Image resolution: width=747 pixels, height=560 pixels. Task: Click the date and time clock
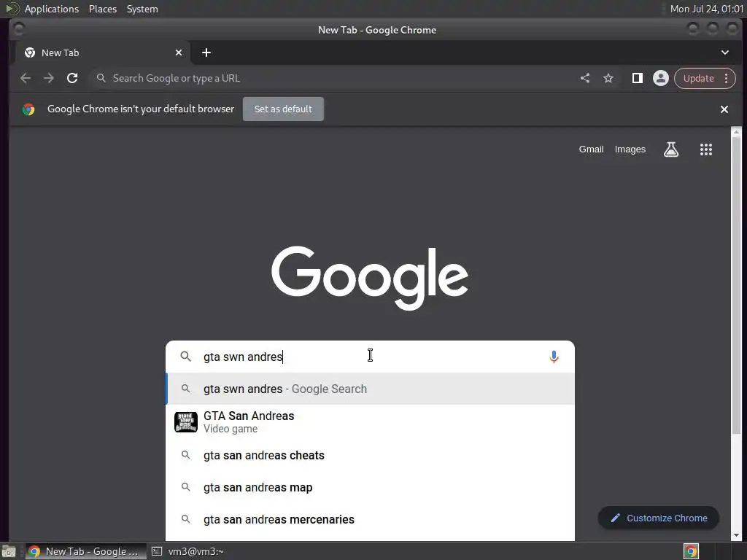pyautogui.click(x=706, y=9)
